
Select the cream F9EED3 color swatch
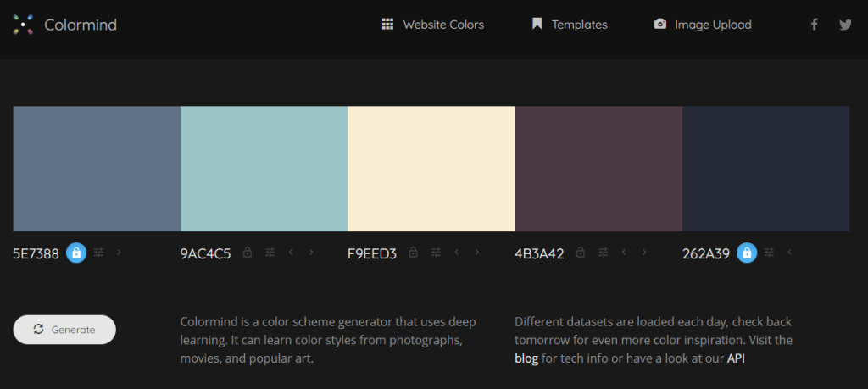click(431, 169)
